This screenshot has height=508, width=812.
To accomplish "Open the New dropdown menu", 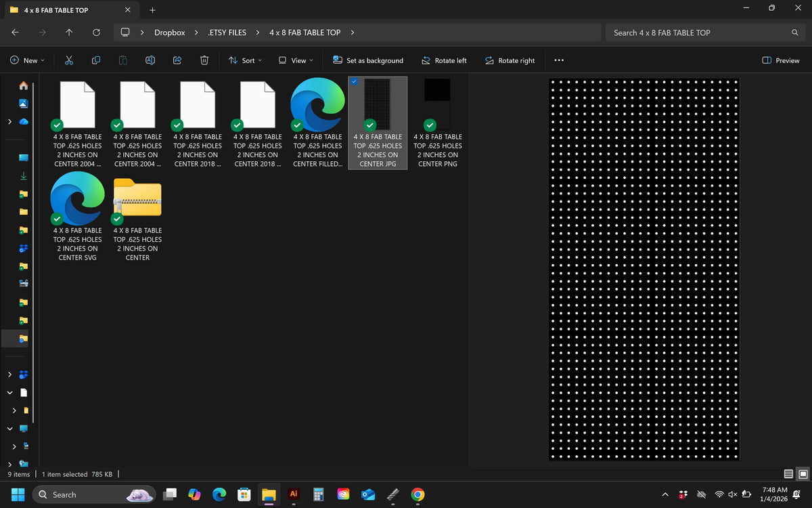I will (x=27, y=60).
